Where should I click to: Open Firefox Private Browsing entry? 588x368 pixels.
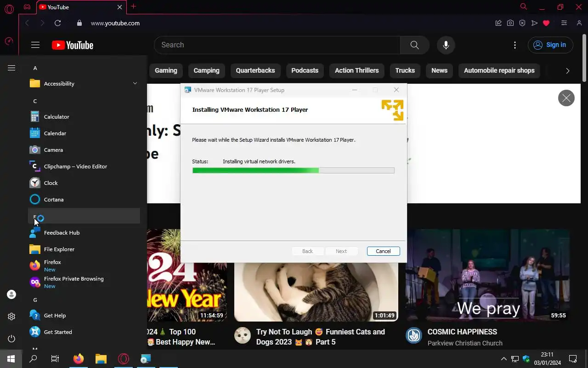point(84,282)
